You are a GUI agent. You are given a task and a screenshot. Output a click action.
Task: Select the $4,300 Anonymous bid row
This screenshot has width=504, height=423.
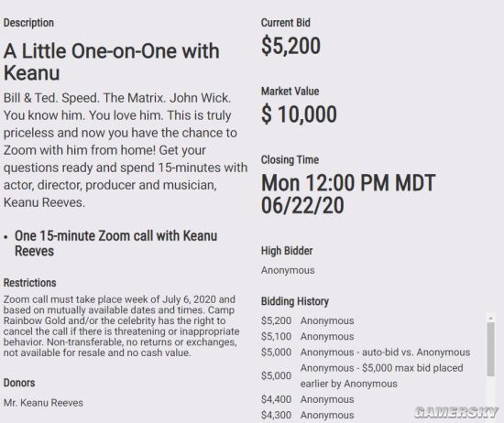click(308, 415)
